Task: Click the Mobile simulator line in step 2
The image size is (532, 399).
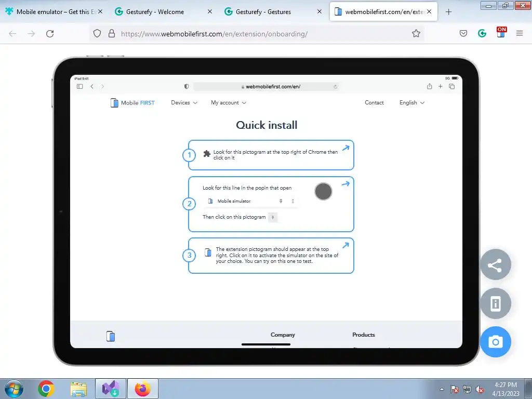Action: click(251, 201)
